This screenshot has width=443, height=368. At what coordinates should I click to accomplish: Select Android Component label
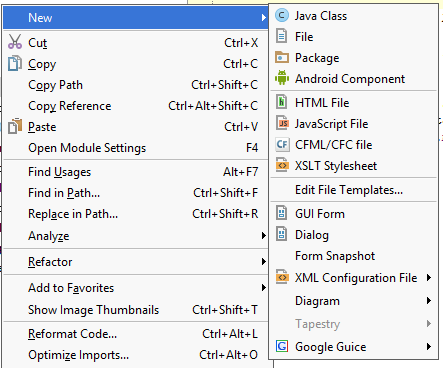[x=350, y=79]
